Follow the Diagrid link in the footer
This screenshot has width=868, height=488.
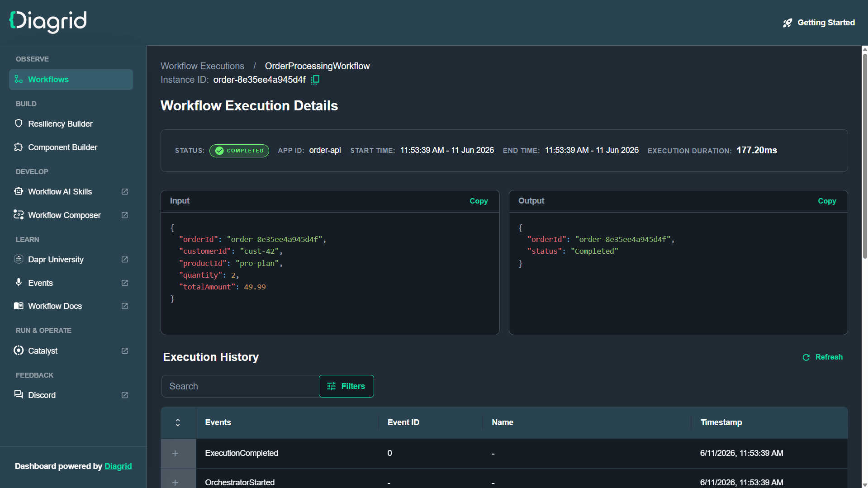point(118,466)
